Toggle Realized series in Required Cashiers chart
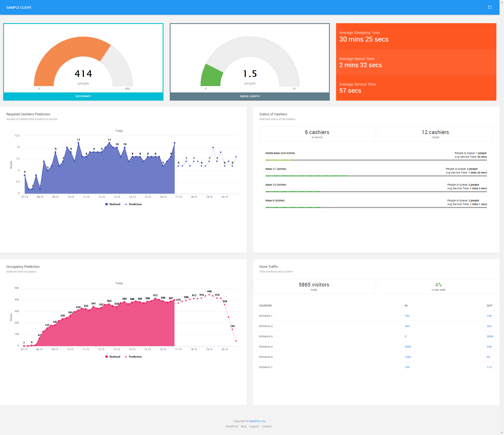 coord(113,204)
